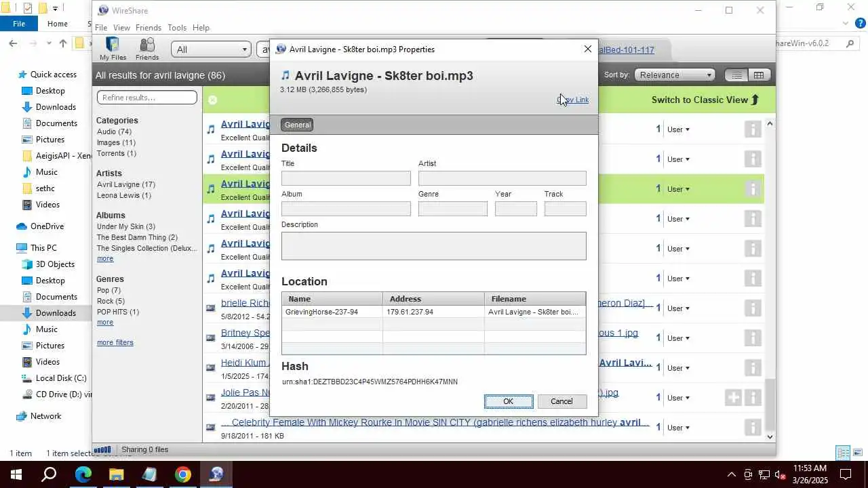Open User dropdown on Britney Spe row
Screen dimensions: 868x488
coord(678,338)
